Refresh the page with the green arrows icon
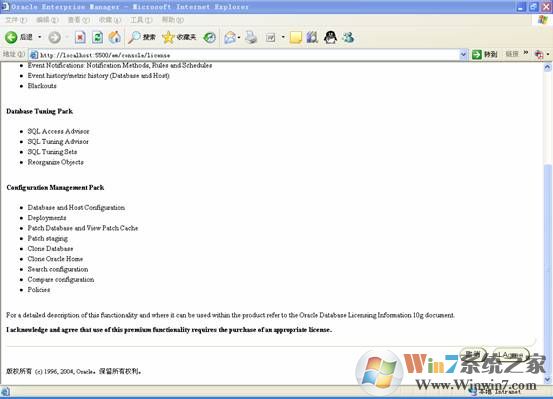The image size is (553, 399). coord(97,37)
